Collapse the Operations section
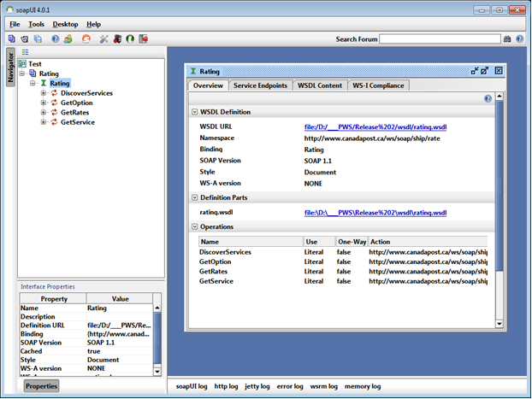 tap(195, 226)
